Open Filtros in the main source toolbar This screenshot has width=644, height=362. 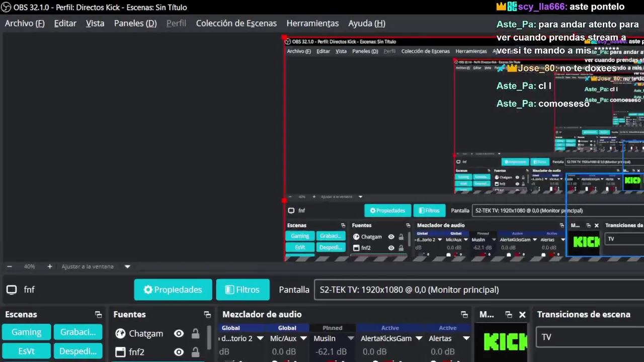(243, 290)
